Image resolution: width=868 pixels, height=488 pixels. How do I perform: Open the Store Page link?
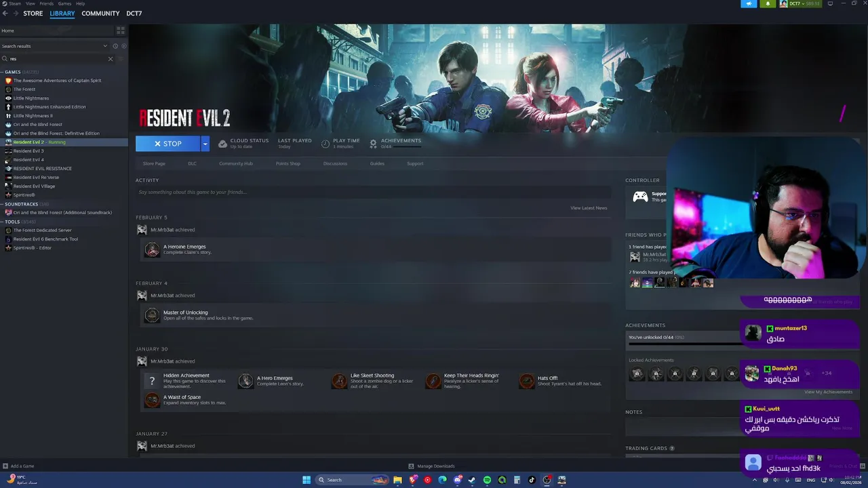point(154,163)
